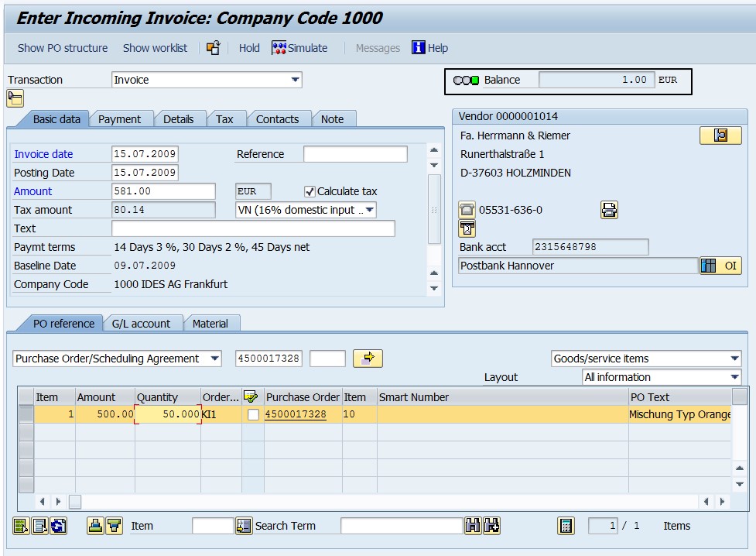
Task: Click the printer icon in vendor panel
Action: pos(609,210)
